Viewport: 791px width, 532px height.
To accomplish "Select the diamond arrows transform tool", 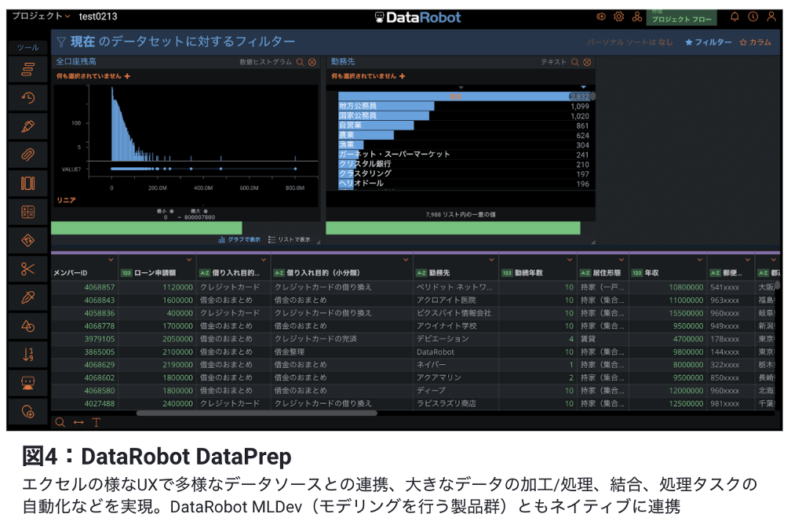I will point(28,240).
